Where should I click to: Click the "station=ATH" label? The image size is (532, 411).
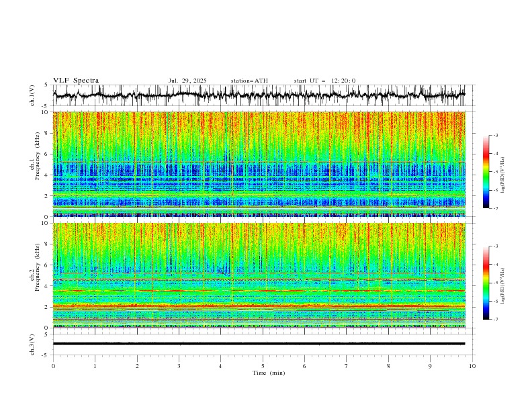249,81
